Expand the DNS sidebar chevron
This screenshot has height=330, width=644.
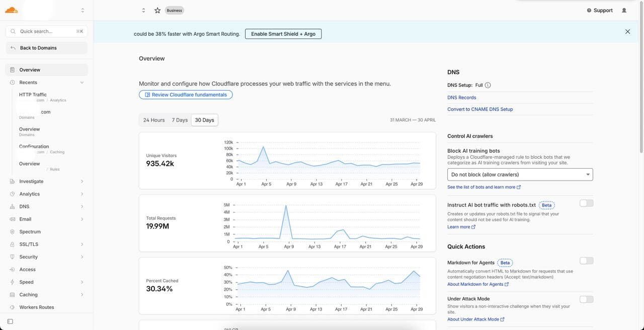(x=82, y=207)
